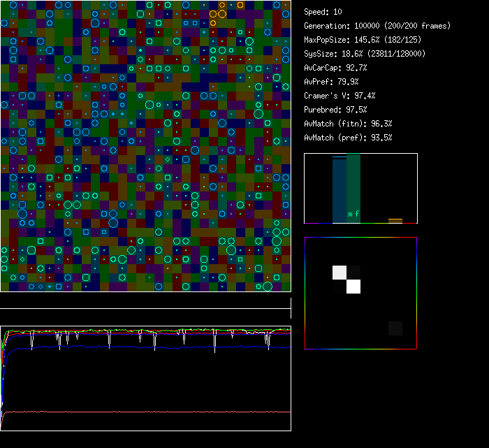Select the SysSize statistic line
Viewport: 489px width, 448px height.
coord(365,54)
